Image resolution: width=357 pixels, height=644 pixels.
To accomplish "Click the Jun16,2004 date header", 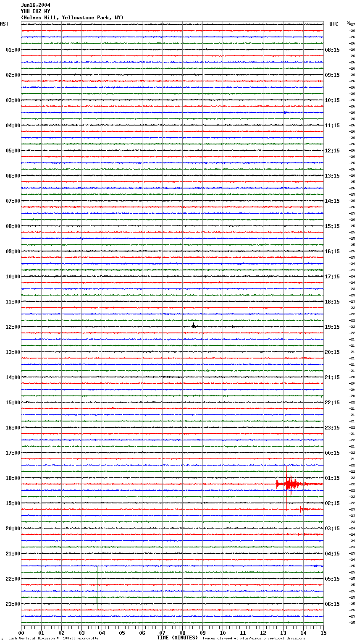I will point(36,5).
